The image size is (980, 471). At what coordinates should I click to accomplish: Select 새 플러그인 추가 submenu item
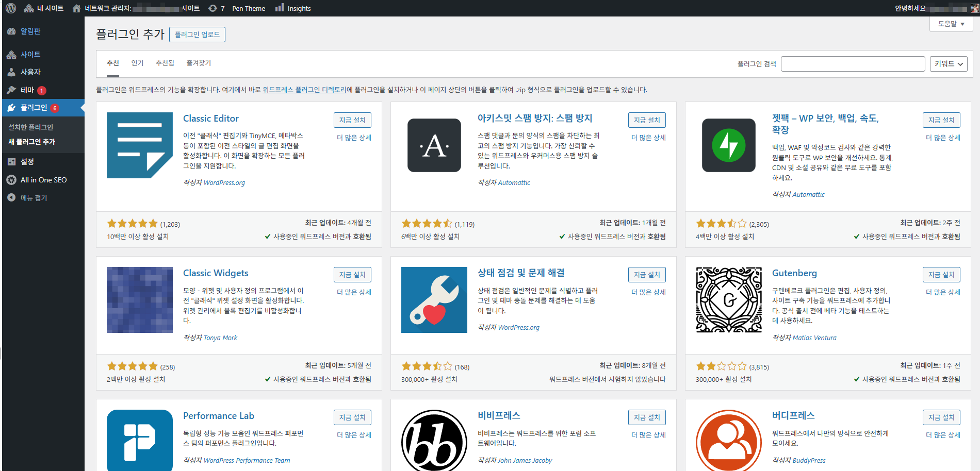coord(32,142)
